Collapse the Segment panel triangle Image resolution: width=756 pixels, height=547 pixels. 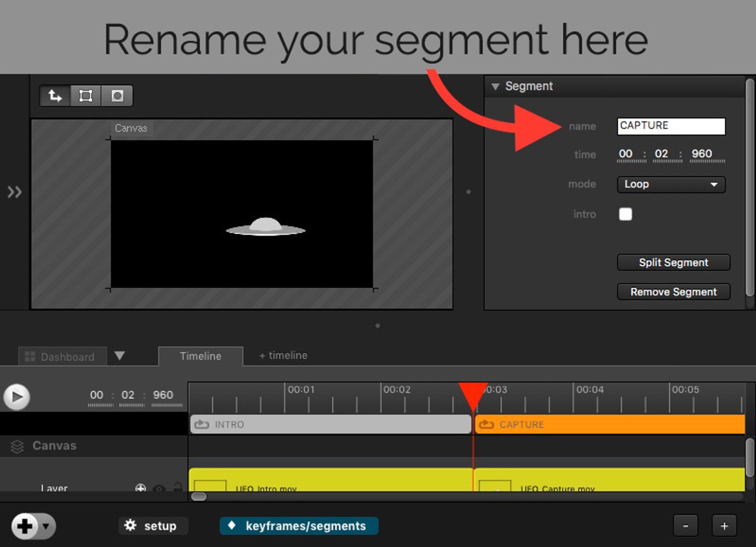[x=495, y=87]
